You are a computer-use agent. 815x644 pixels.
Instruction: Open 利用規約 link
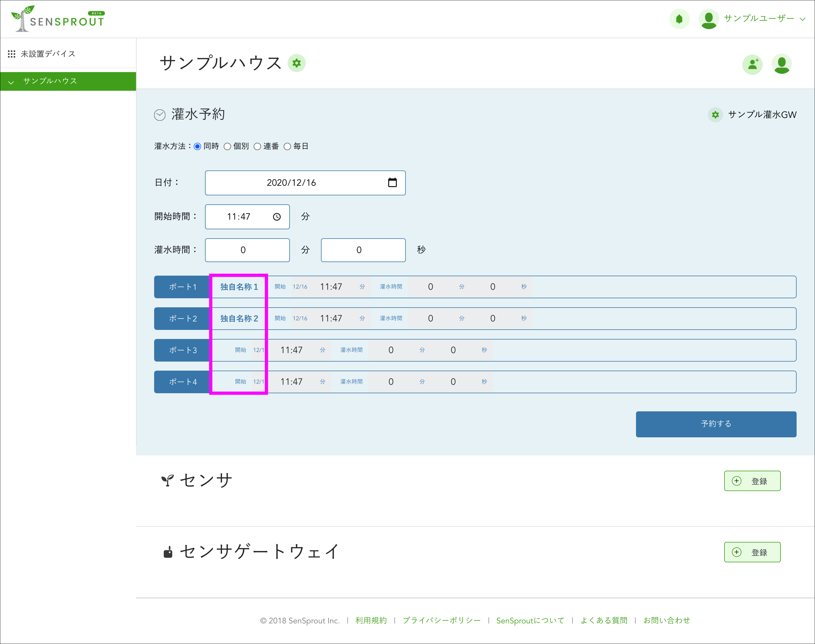pos(371,621)
